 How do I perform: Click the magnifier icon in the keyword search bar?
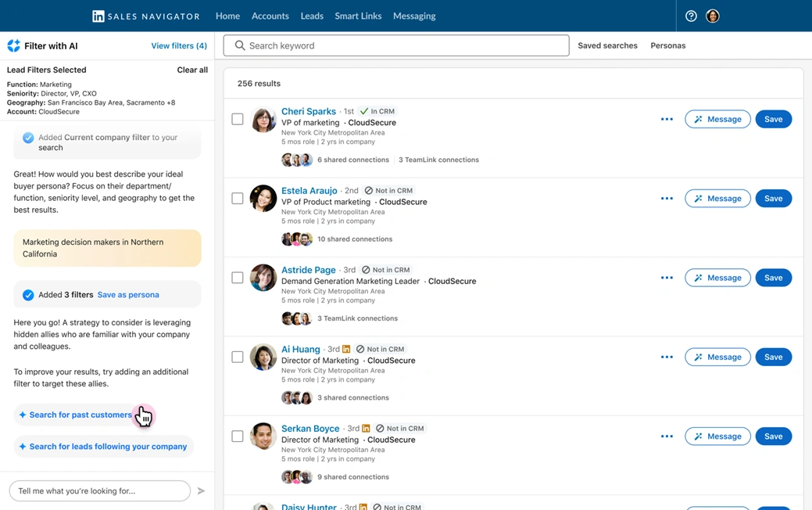tap(240, 45)
